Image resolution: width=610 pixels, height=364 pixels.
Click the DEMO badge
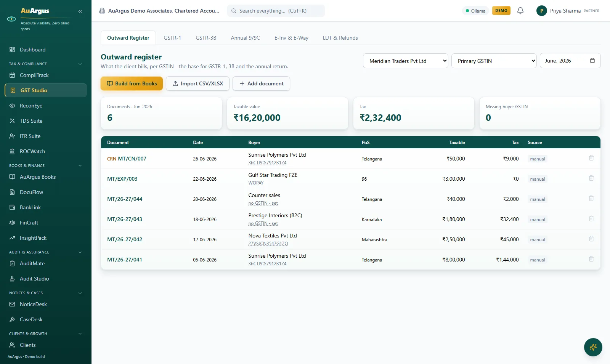click(x=501, y=11)
